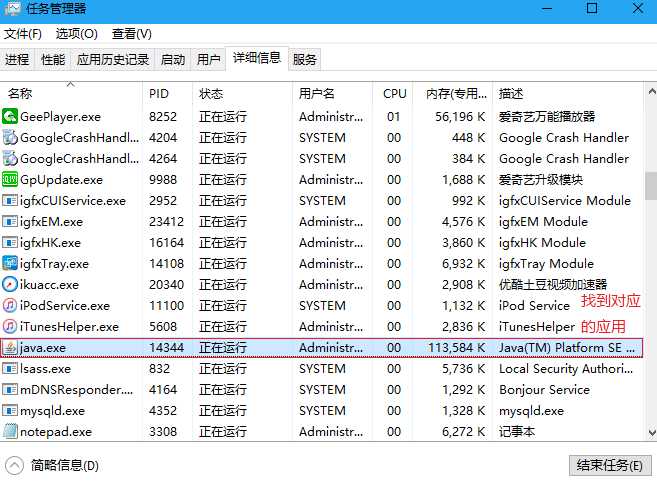The width and height of the screenshot is (657, 486).
Task: Click the mDNSResponder process icon
Action: click(10, 390)
